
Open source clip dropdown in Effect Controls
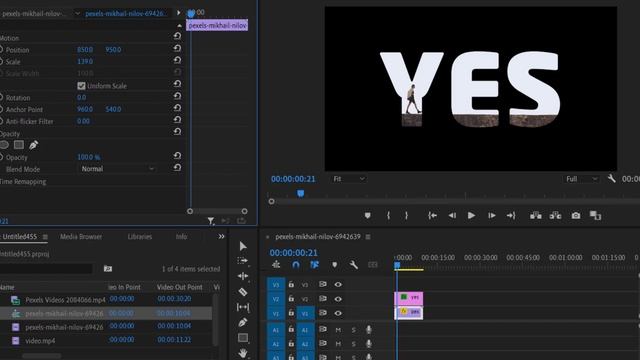pyautogui.click(x=77, y=13)
